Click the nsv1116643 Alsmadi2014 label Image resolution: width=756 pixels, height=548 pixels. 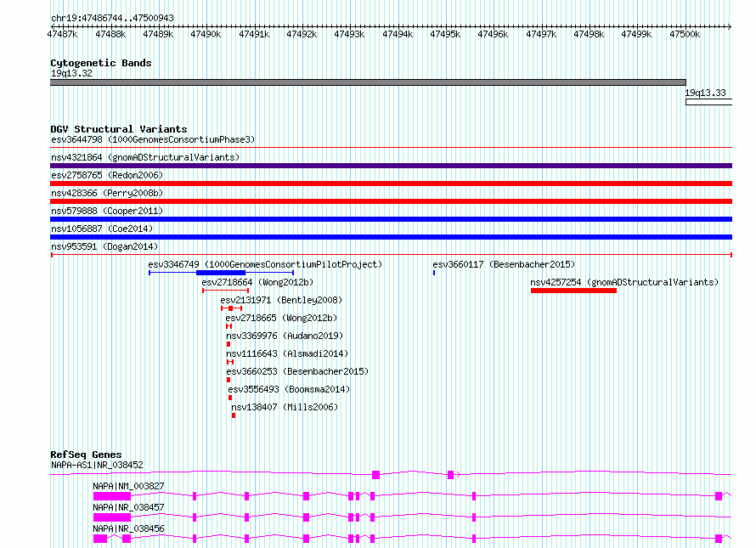(287, 353)
